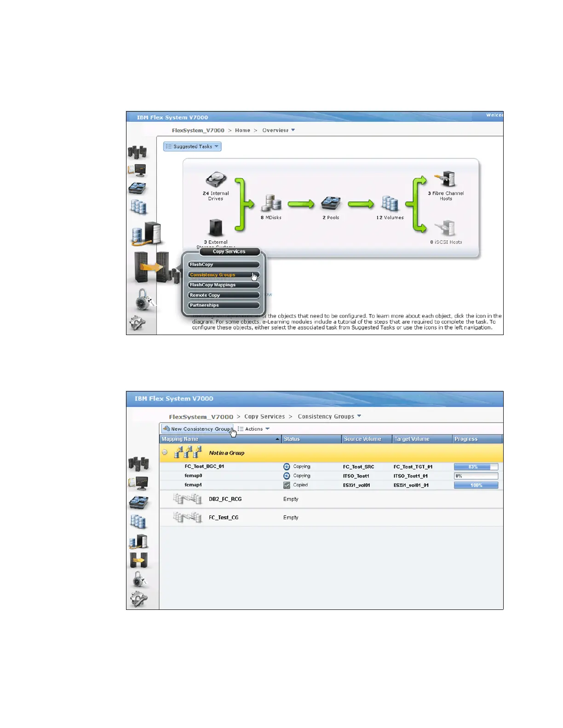Open Home icon in Consistency Groups sidebar

click(138, 464)
